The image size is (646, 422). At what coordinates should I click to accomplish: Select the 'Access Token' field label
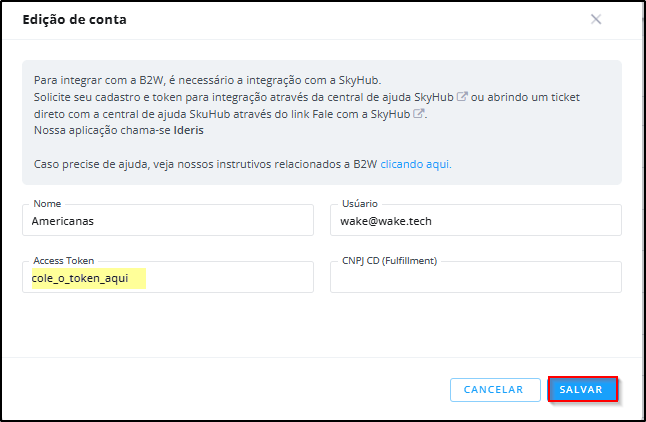click(63, 260)
